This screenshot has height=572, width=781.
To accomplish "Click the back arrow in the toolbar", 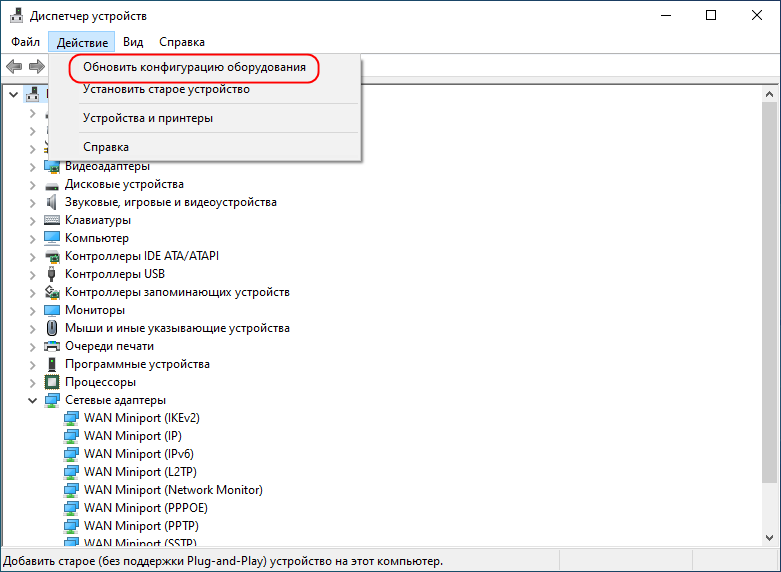I will (14, 66).
